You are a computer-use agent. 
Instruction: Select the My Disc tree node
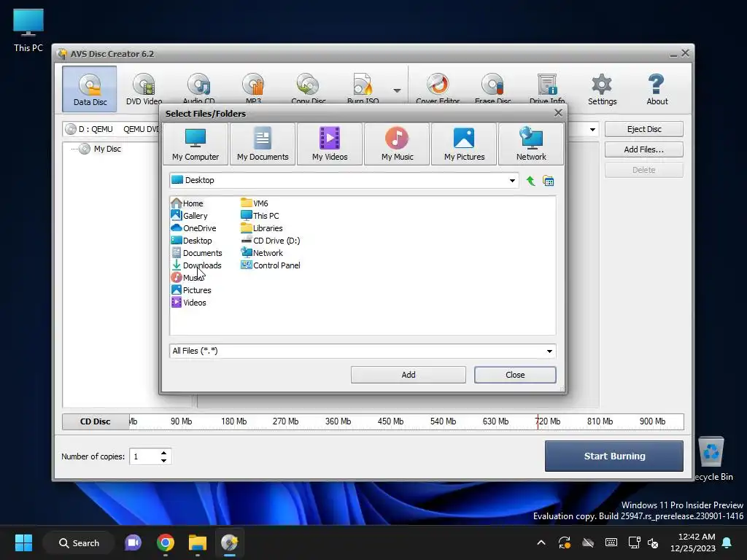100,149
